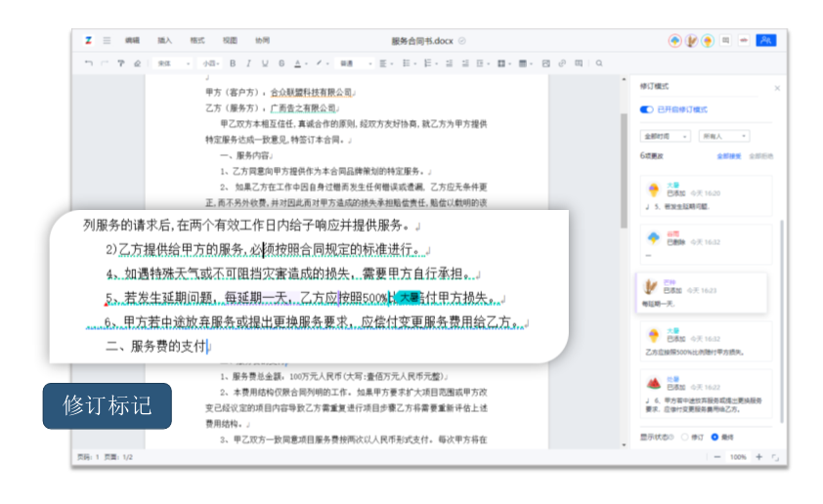Click the fullscreen icon in status bar
The image size is (823, 504).
pyautogui.click(x=775, y=457)
